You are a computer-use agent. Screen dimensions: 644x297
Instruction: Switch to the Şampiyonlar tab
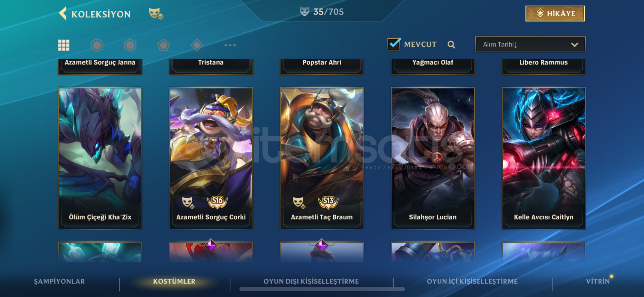[59, 281]
